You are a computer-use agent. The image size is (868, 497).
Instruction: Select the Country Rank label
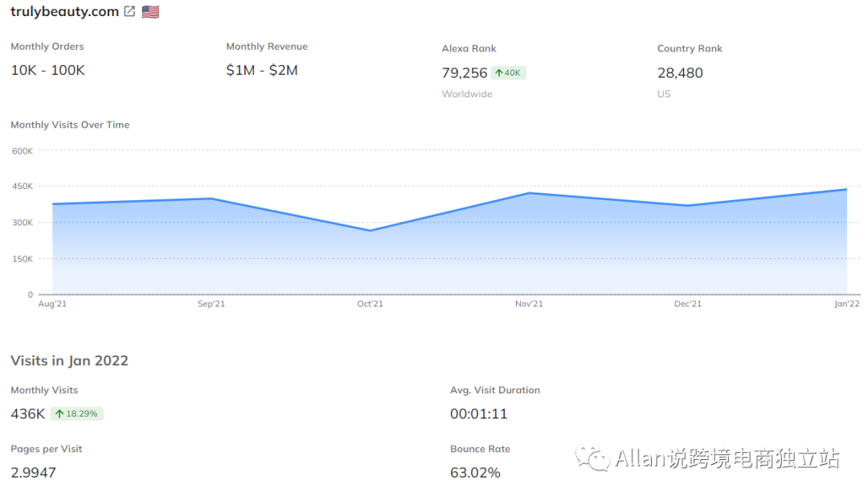(x=690, y=49)
